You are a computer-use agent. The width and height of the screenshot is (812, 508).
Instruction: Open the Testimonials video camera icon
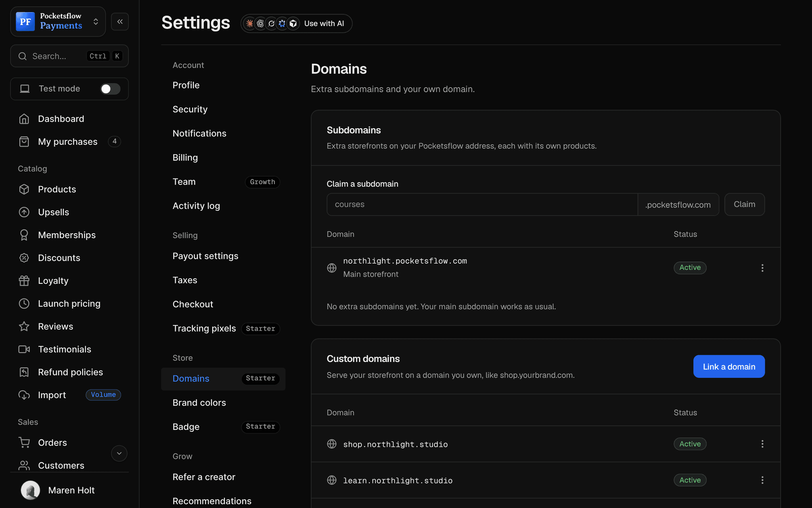24,349
